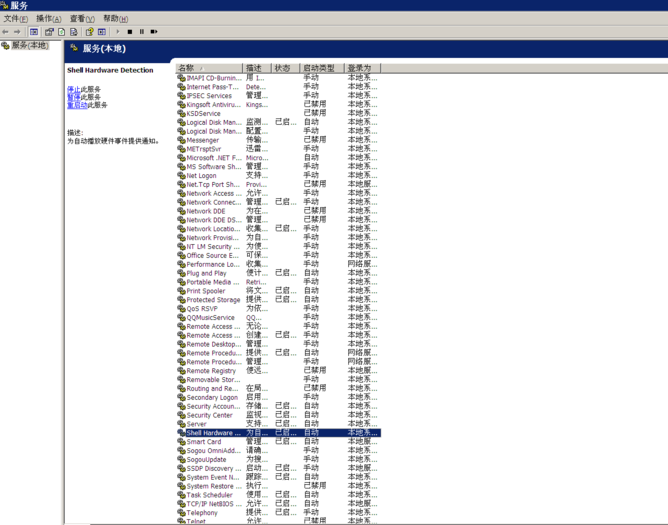The height and width of the screenshot is (525, 668).
Task: Click the 停止 link to stop the service
Action: 73,89
